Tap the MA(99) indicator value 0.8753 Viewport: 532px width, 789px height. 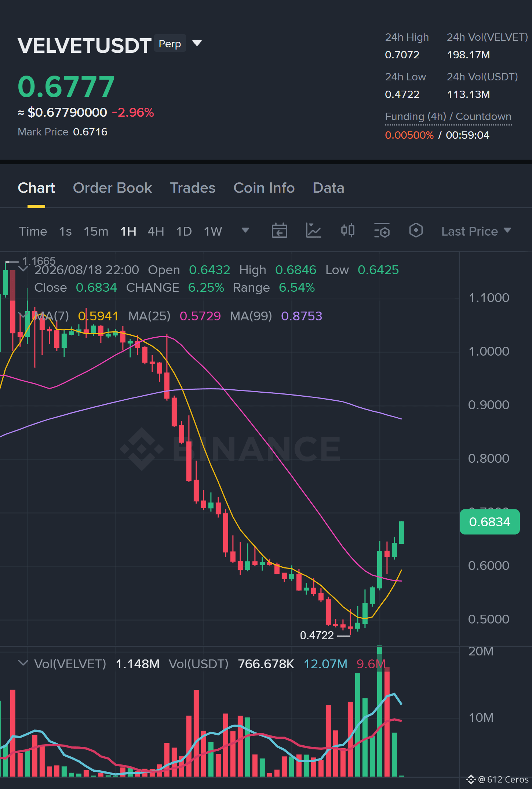pos(302,316)
